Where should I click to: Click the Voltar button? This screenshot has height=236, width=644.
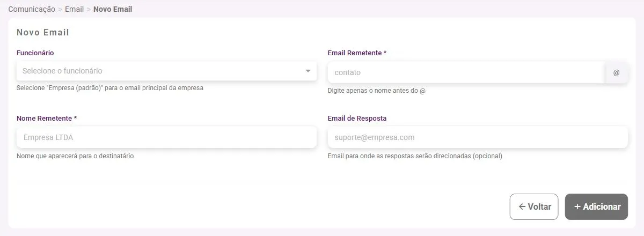tap(534, 206)
